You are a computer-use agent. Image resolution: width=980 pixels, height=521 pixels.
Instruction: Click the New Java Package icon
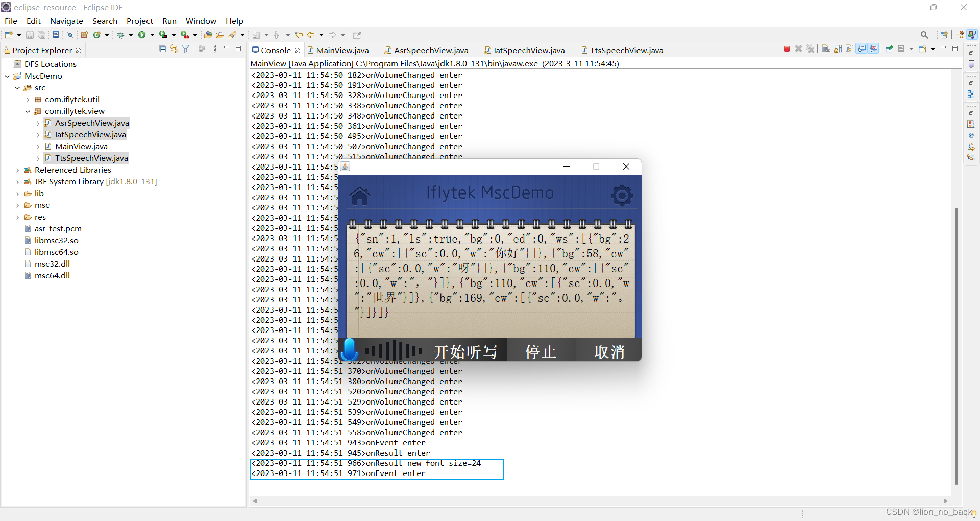pos(84,35)
